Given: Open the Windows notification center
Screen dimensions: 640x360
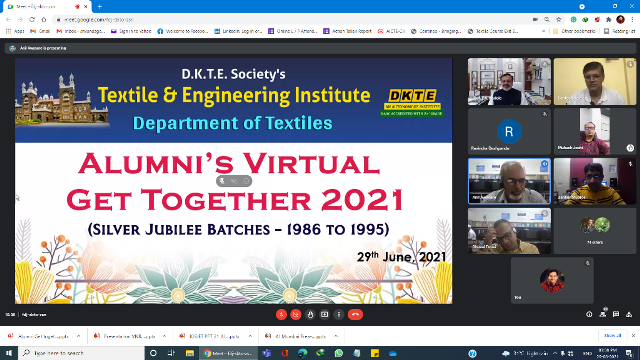Looking at the screenshot, I should (x=629, y=353).
